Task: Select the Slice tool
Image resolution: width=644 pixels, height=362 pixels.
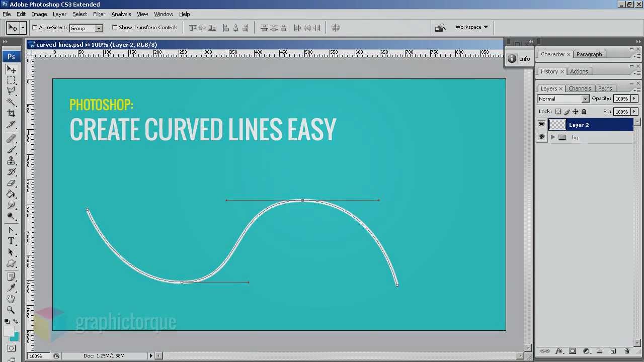Action: pos(11,124)
